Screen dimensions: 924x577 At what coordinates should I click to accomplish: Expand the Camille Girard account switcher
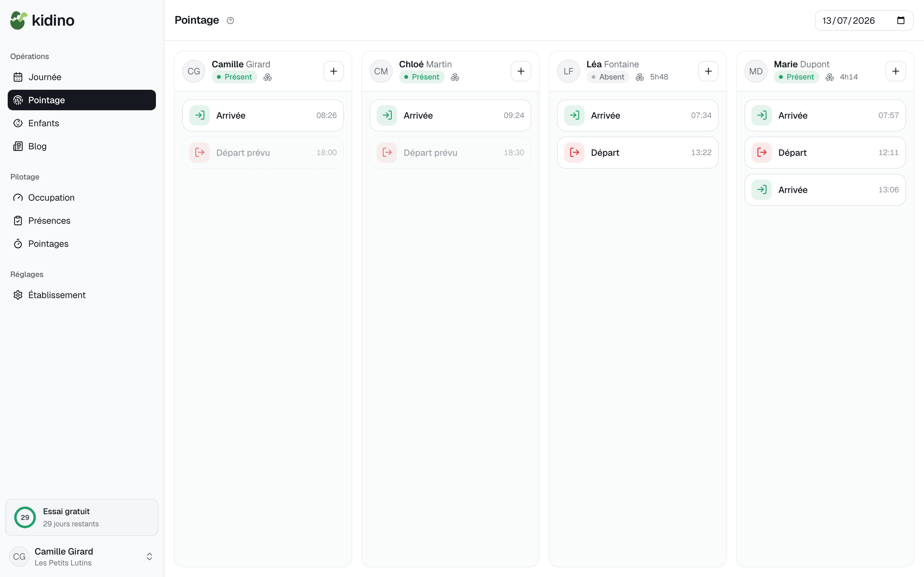149,556
